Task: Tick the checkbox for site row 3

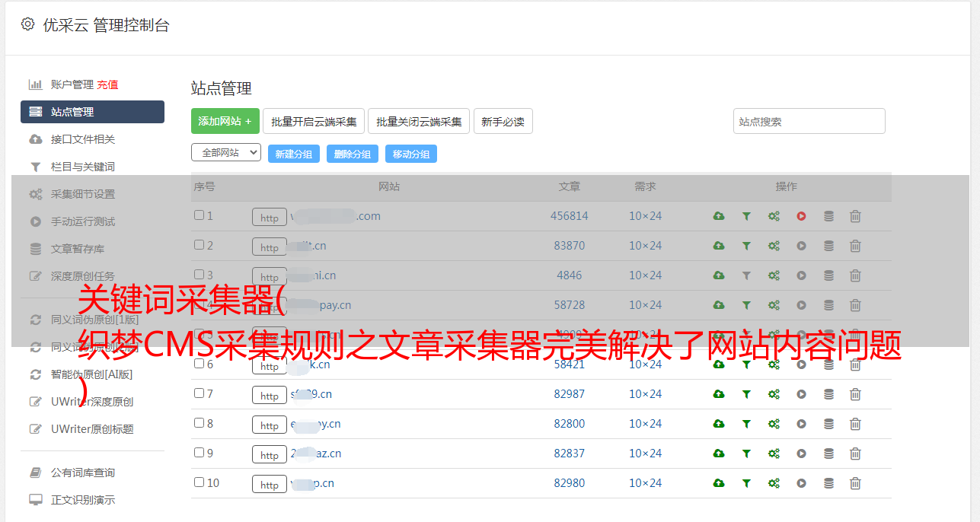Action: click(x=199, y=275)
